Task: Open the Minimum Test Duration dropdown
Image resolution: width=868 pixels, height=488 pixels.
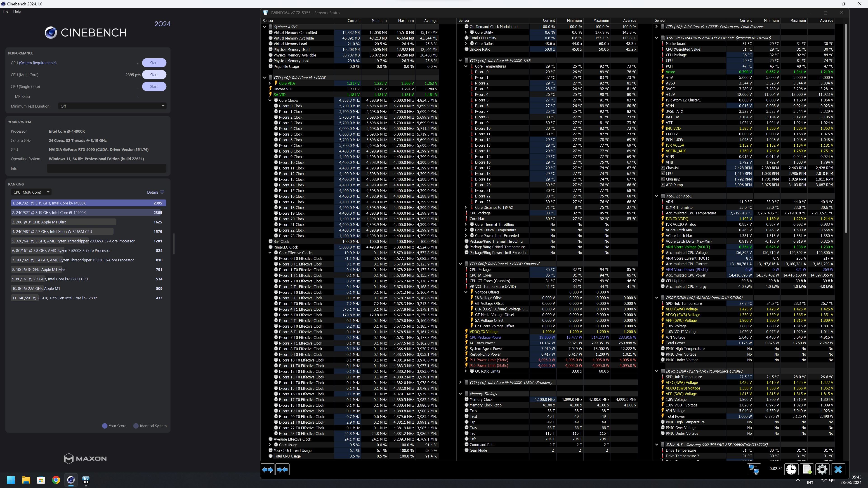Action: (112, 106)
